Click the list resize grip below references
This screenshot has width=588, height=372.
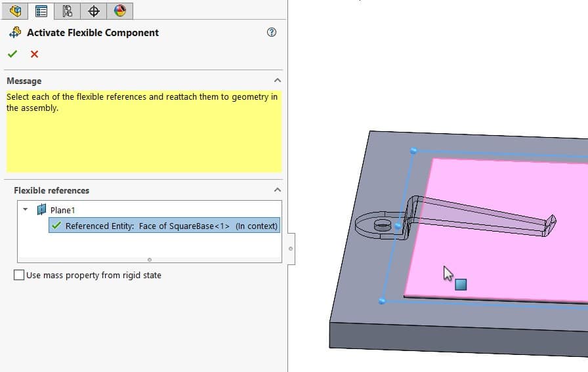click(150, 260)
